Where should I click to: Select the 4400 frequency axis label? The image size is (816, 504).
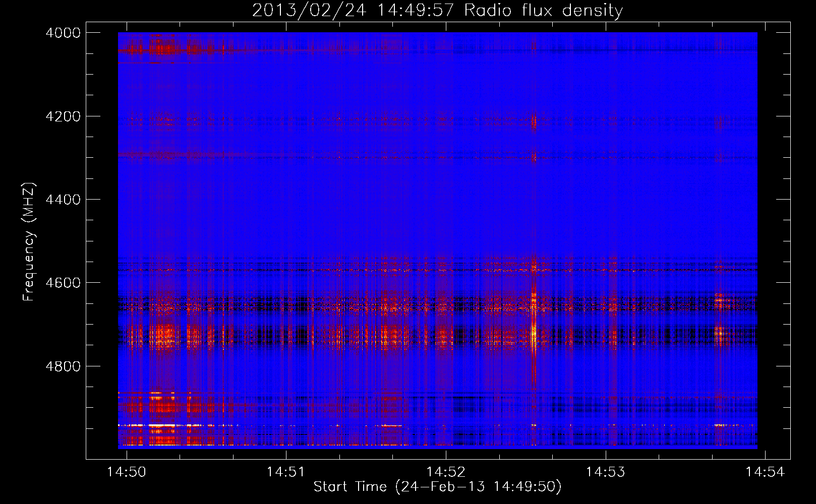[63, 200]
